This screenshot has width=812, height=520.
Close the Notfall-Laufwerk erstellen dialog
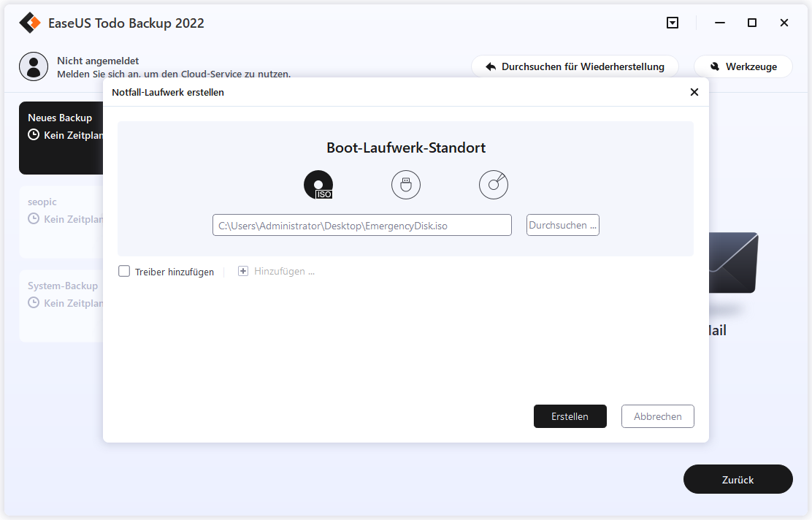(x=694, y=92)
